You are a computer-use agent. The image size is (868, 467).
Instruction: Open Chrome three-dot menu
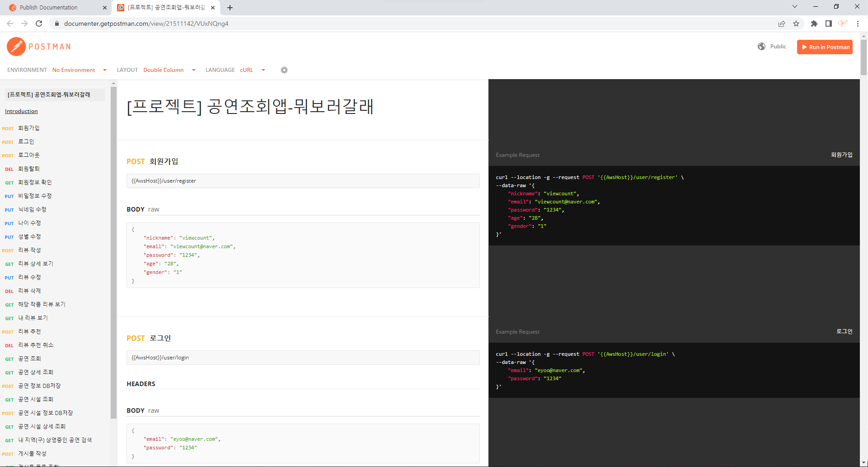[x=858, y=24]
